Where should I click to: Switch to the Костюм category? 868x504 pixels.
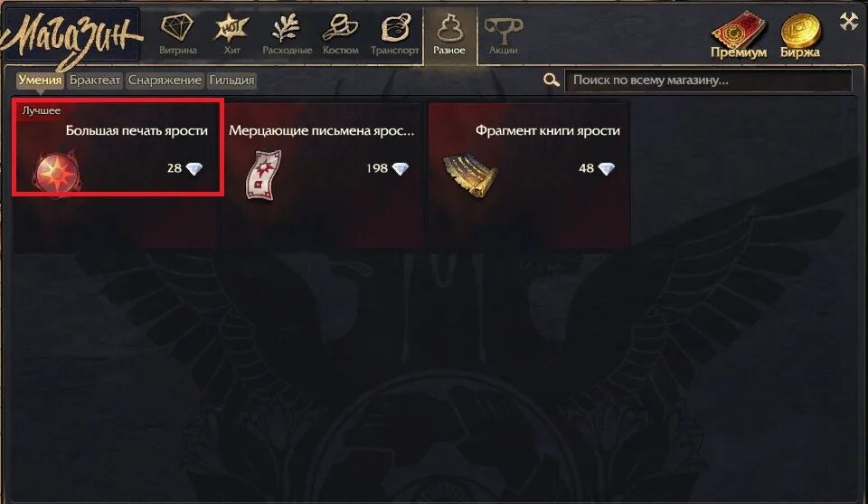coord(341,35)
